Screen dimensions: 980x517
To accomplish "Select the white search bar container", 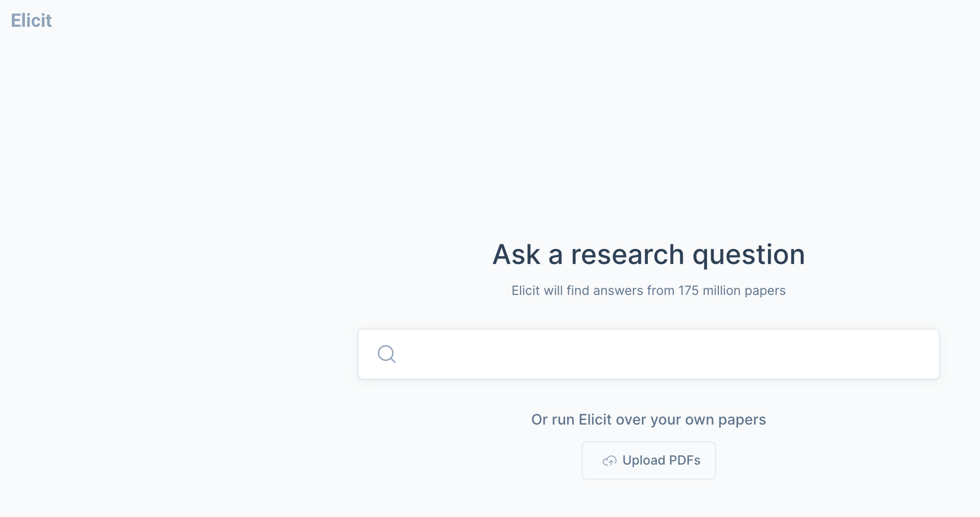I will click(648, 354).
